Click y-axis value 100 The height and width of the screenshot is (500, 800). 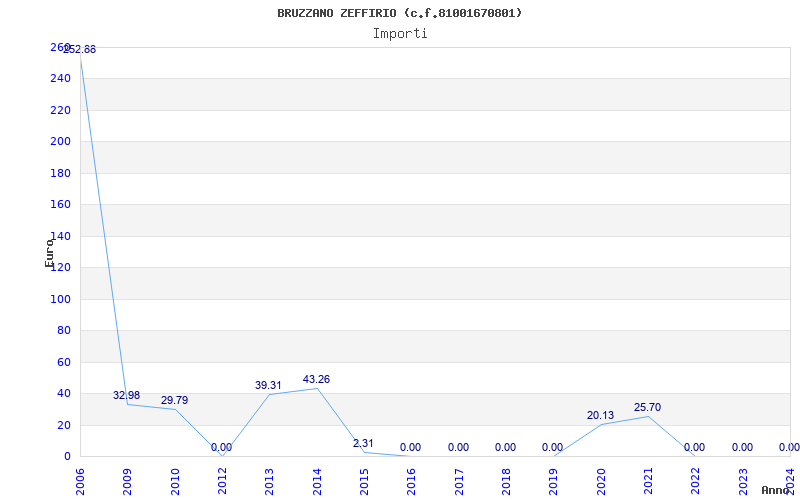coord(60,299)
